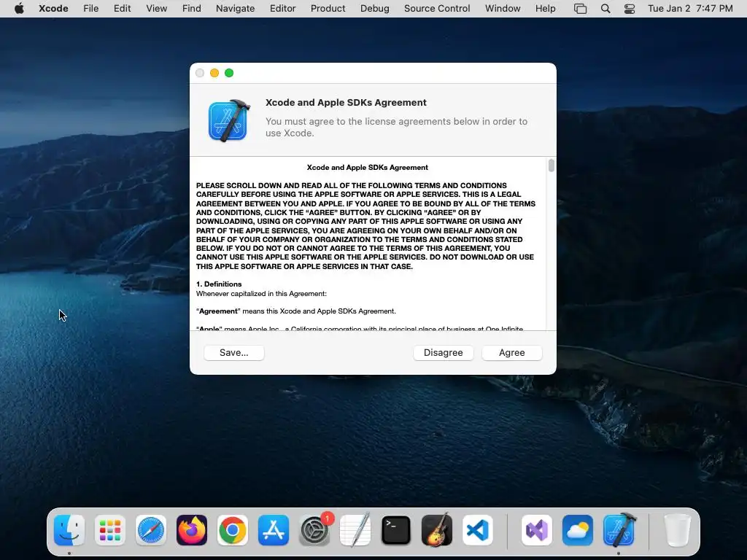Open Spotlight search in menu bar
747x560 pixels.
(x=605, y=9)
